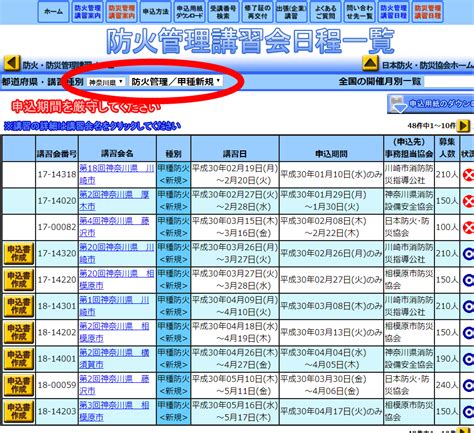Go to next page with yellow arrow

tap(464, 126)
